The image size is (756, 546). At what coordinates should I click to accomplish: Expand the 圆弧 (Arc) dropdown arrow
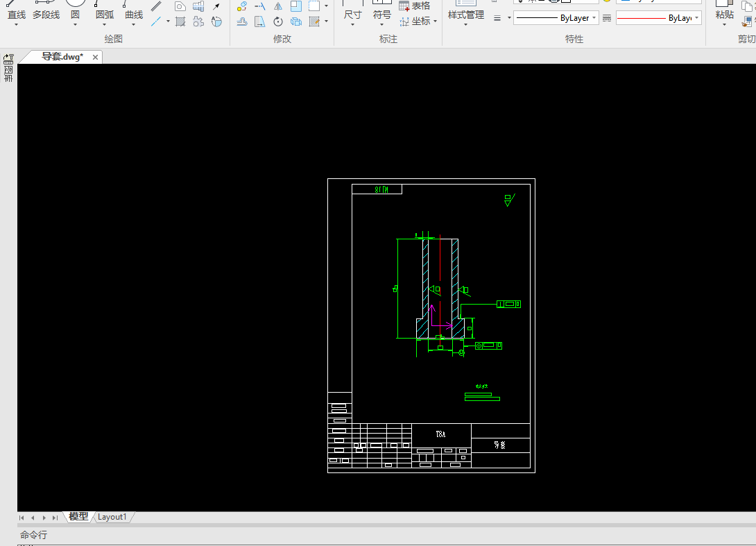pyautogui.click(x=105, y=25)
